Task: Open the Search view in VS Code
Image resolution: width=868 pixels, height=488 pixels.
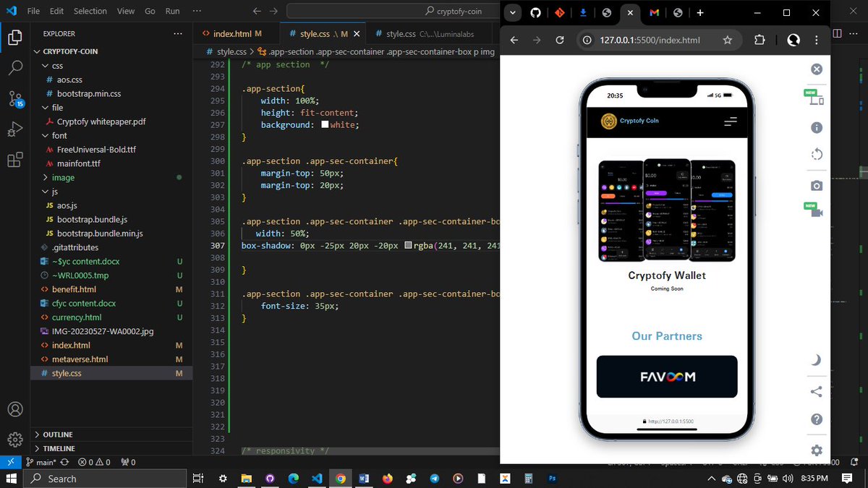Action: [x=15, y=69]
